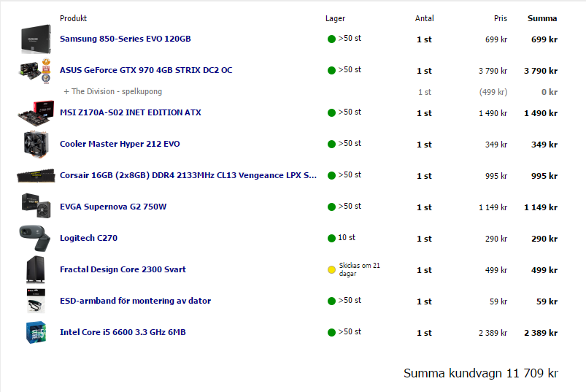Click the '499 kr' sum for Fractal Design
The image size is (586, 392).
tap(544, 270)
